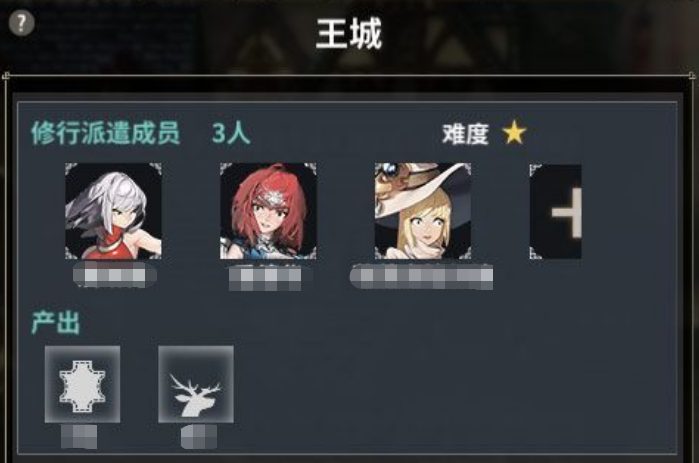
Task: Click the 难度 difficulty label
Action: pyautogui.click(x=465, y=134)
